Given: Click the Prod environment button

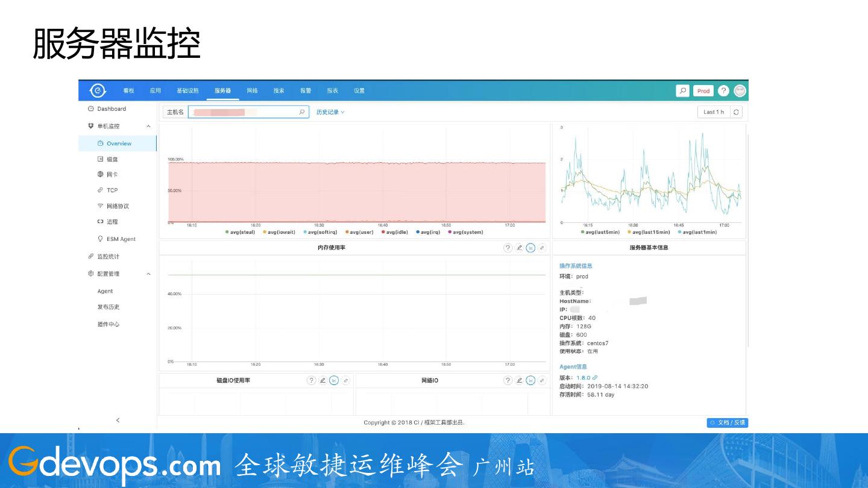Looking at the screenshot, I should pyautogui.click(x=703, y=91).
